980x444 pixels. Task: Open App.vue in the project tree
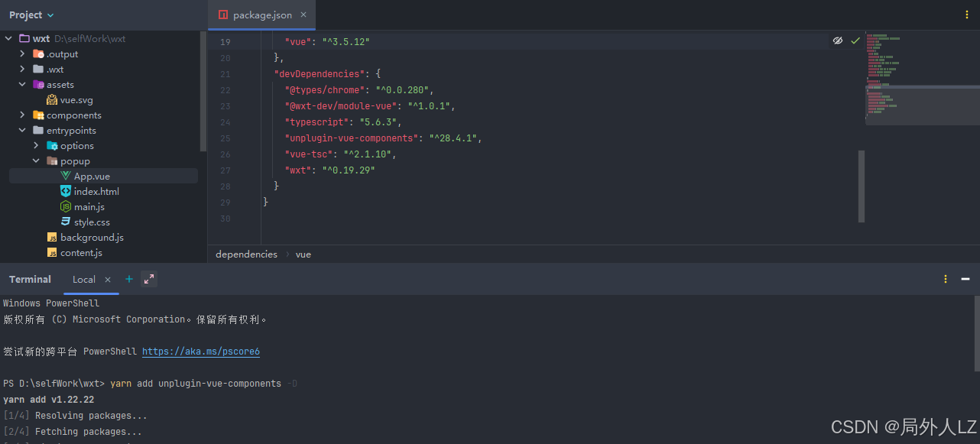tap(92, 176)
